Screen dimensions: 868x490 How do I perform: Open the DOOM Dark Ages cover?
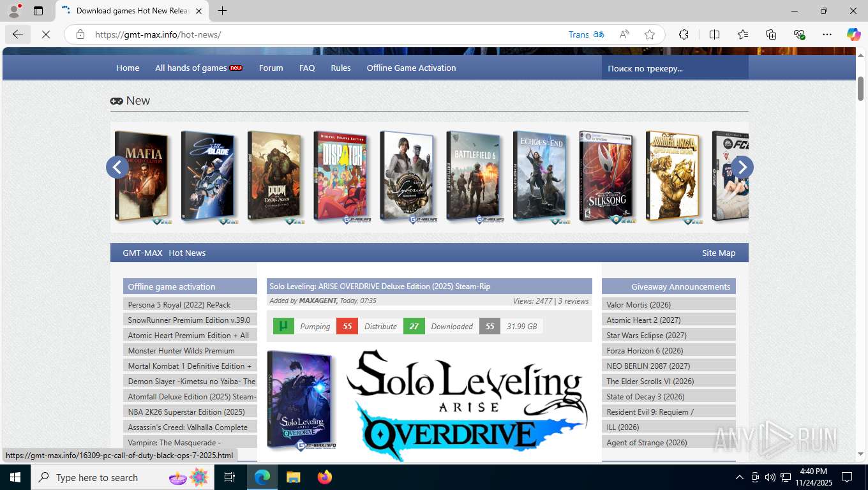click(276, 177)
